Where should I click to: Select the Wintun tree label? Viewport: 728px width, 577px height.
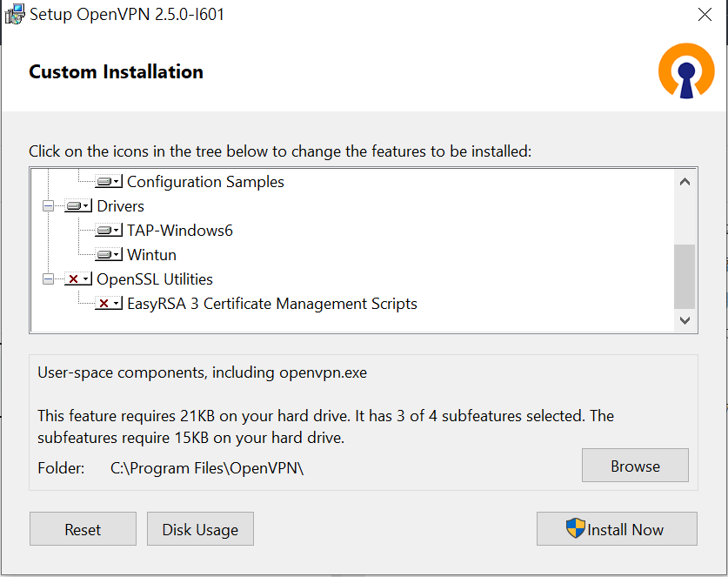click(151, 255)
